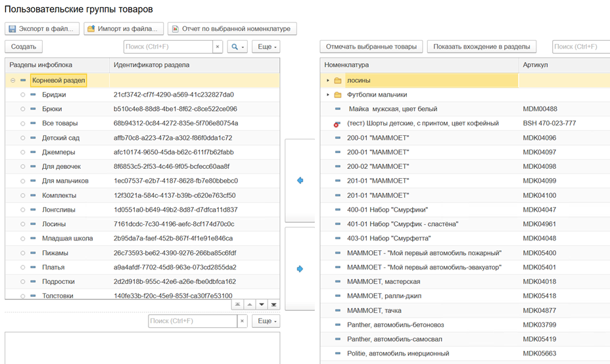This screenshot has width=610, height=364.
Task: Click identifier 21cf3742-cf7f-4290-a569-41c232827da0
Action: tap(174, 95)
